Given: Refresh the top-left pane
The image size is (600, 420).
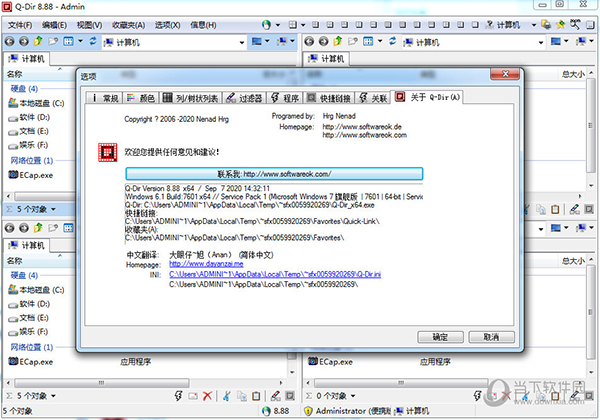Looking at the screenshot, I should tap(93, 41).
